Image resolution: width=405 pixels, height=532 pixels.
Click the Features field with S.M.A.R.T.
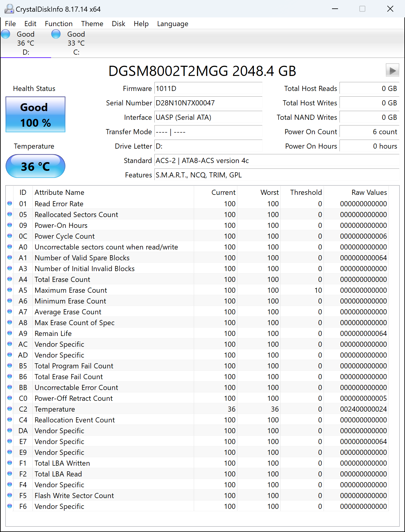pyautogui.click(x=277, y=175)
